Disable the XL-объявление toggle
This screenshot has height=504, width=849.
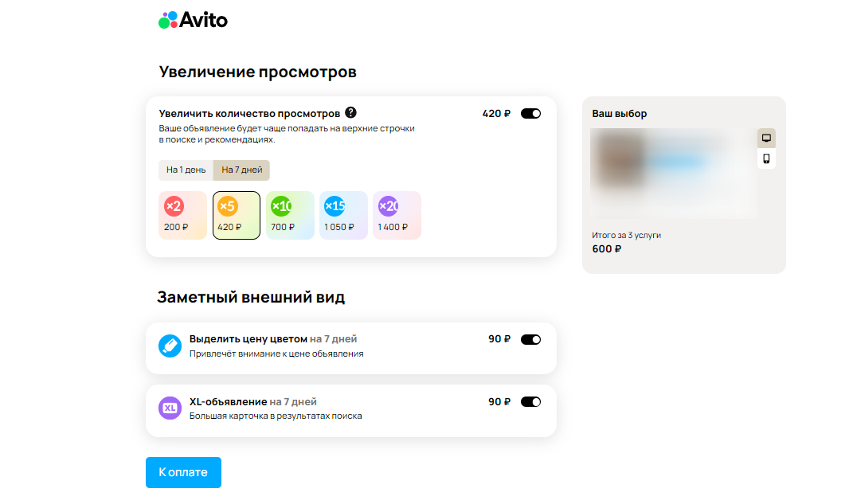(x=530, y=402)
